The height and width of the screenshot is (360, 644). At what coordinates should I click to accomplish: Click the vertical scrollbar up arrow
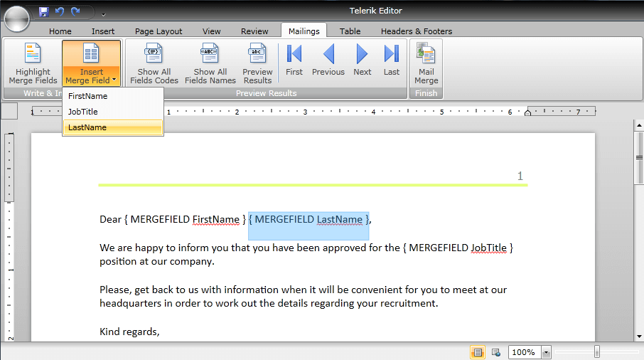[x=638, y=125]
